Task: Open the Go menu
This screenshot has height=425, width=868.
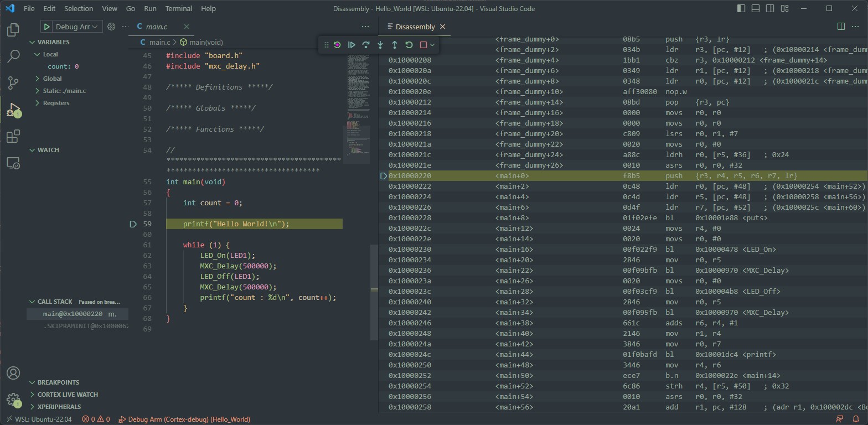Action: pos(131,8)
